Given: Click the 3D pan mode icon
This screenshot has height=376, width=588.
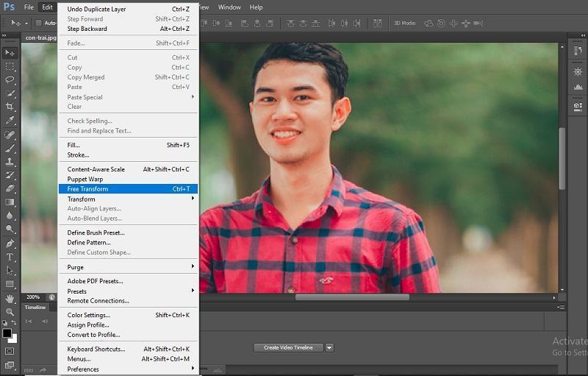Looking at the screenshot, I should pos(453,24).
